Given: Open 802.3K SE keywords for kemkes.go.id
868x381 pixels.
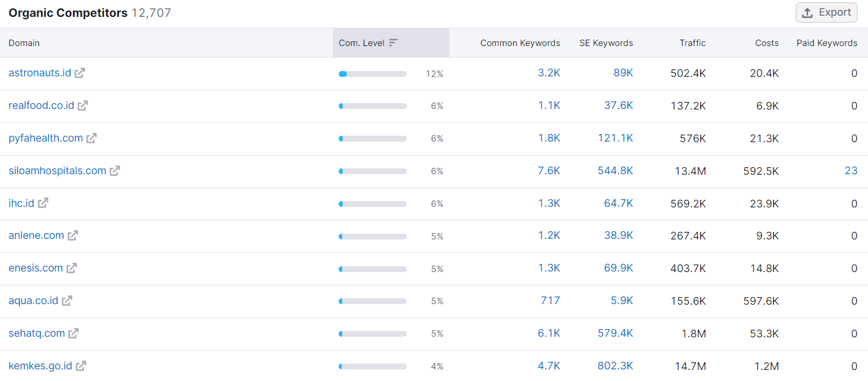Looking at the screenshot, I should click(x=616, y=366).
